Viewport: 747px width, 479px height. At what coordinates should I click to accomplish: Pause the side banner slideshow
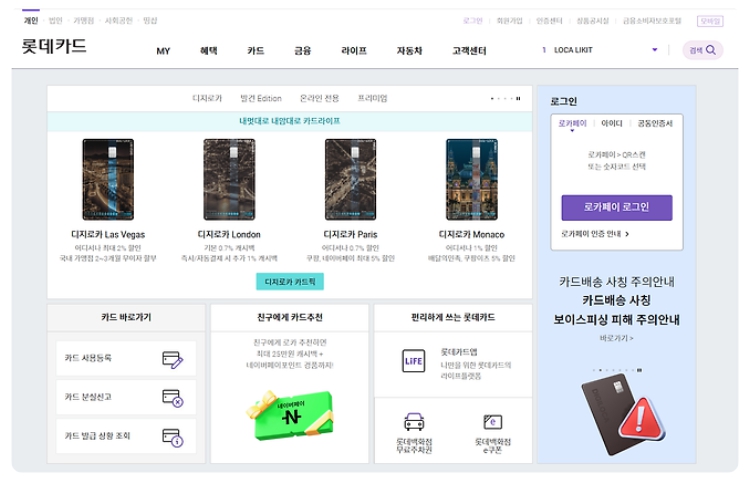click(x=639, y=370)
